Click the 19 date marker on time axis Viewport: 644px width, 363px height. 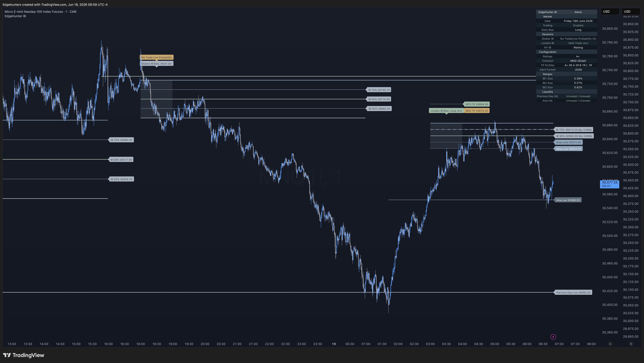(x=333, y=344)
